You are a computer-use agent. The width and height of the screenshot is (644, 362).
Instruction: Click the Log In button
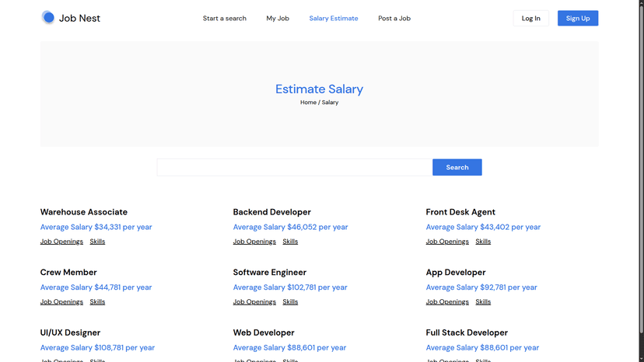coord(530,18)
